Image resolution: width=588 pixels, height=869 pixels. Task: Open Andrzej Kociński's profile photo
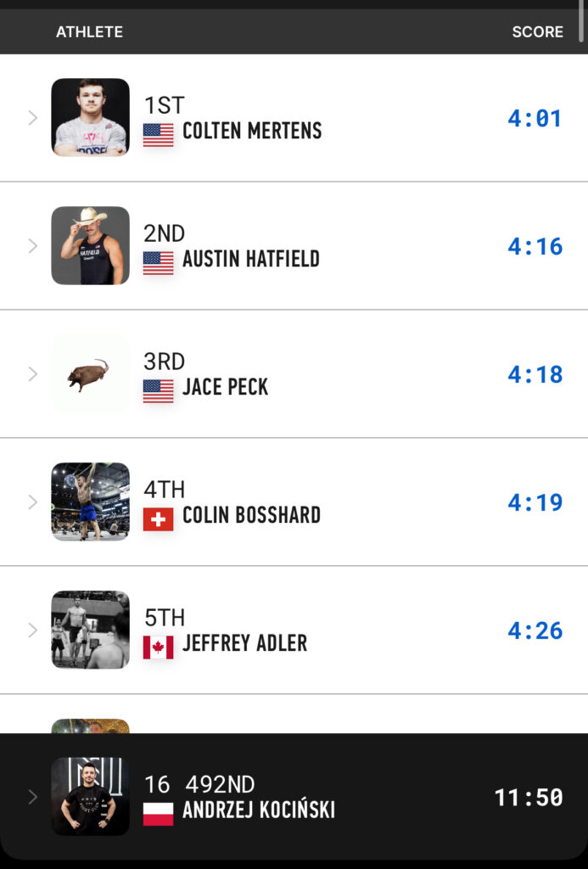(90, 797)
